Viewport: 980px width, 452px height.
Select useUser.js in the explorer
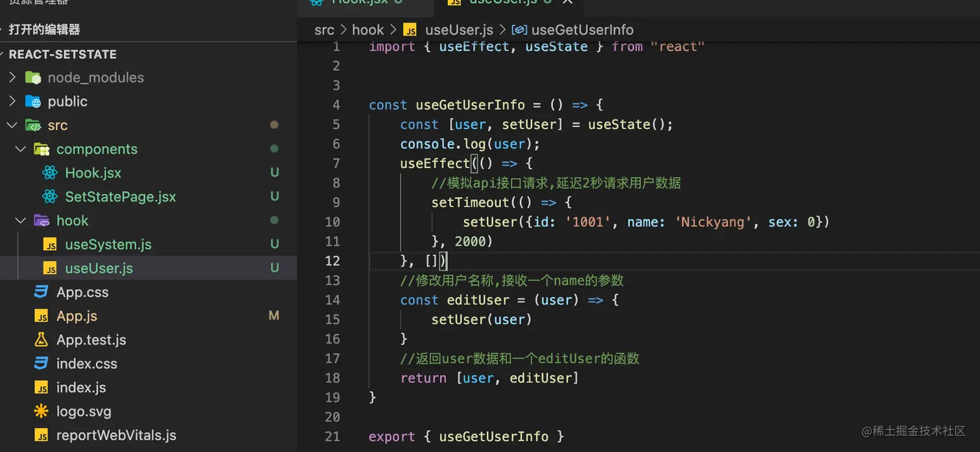click(99, 268)
